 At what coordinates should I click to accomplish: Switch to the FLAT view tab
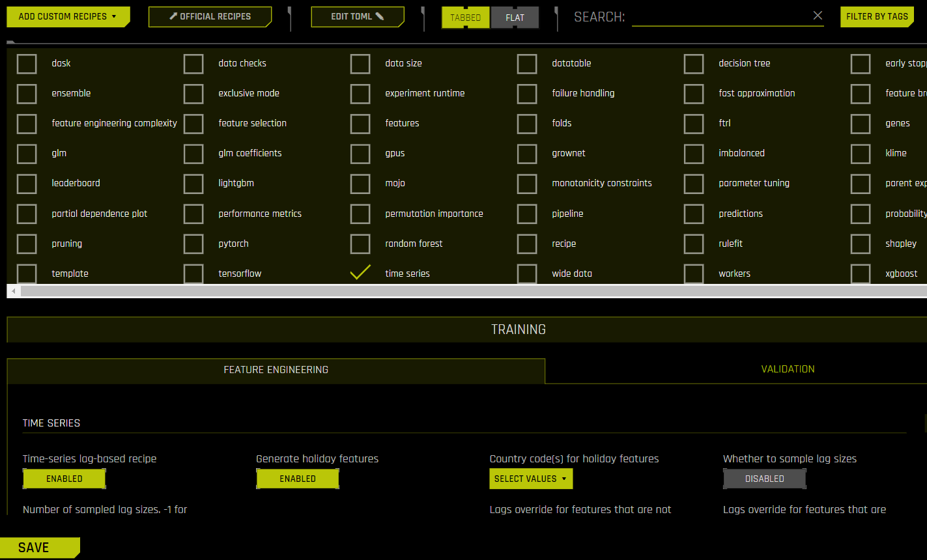515,18
